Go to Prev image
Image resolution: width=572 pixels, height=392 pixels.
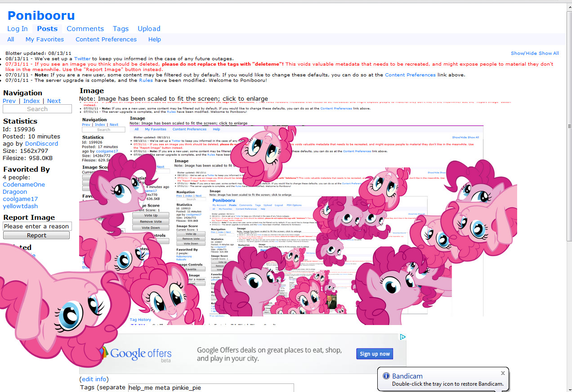[x=9, y=101]
